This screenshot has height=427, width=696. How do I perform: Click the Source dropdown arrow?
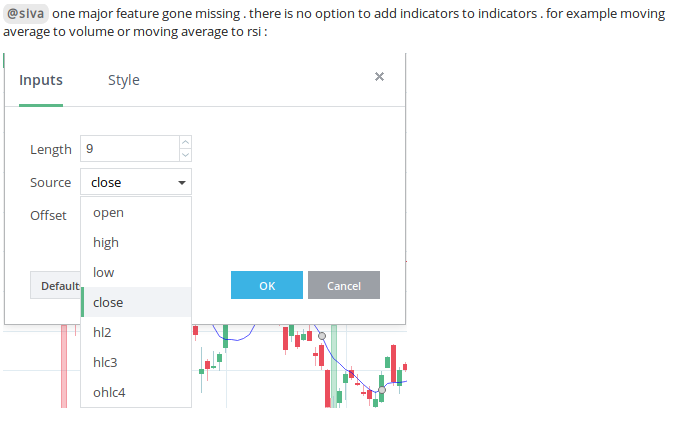pos(181,183)
